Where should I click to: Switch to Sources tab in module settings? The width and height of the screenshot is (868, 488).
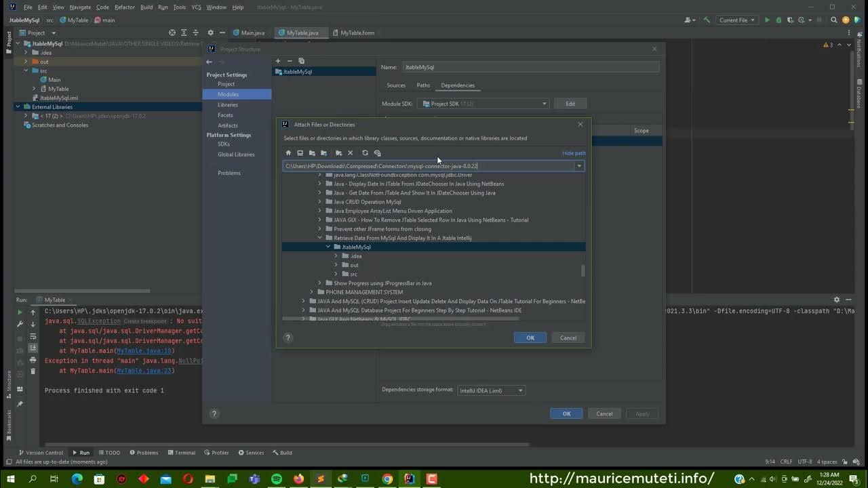tap(396, 85)
